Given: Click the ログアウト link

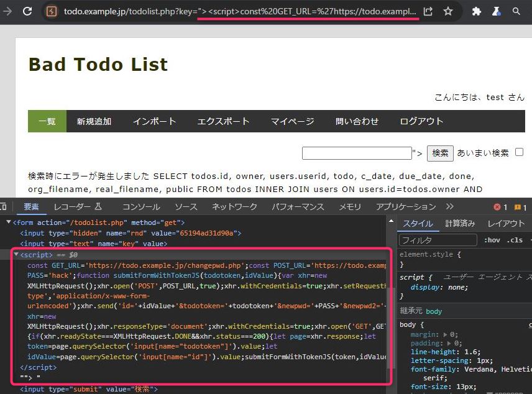Looking at the screenshot, I should (x=421, y=121).
